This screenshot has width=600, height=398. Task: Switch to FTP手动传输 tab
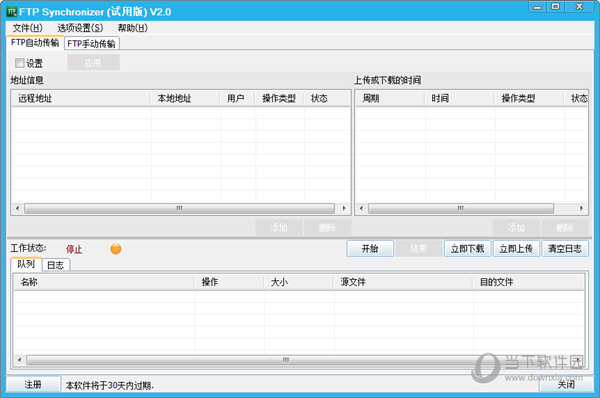tap(91, 44)
